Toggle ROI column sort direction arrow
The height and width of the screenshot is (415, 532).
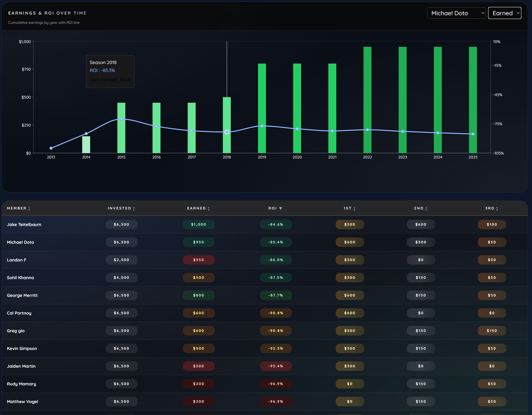coord(281,208)
